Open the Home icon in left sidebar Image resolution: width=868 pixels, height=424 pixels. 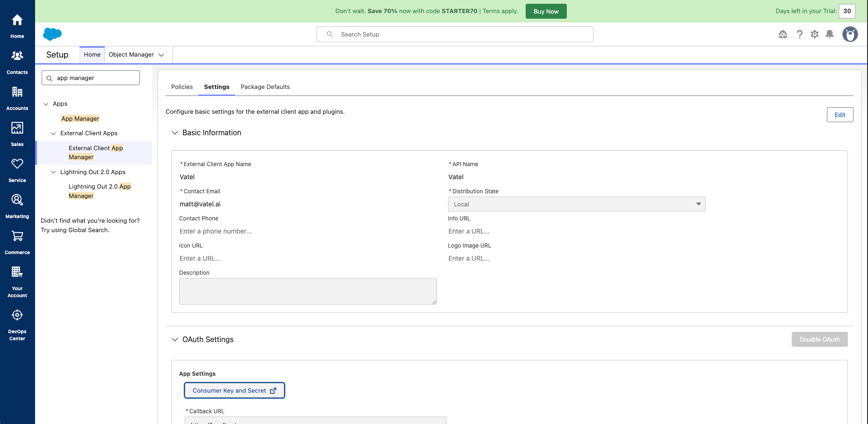(17, 20)
